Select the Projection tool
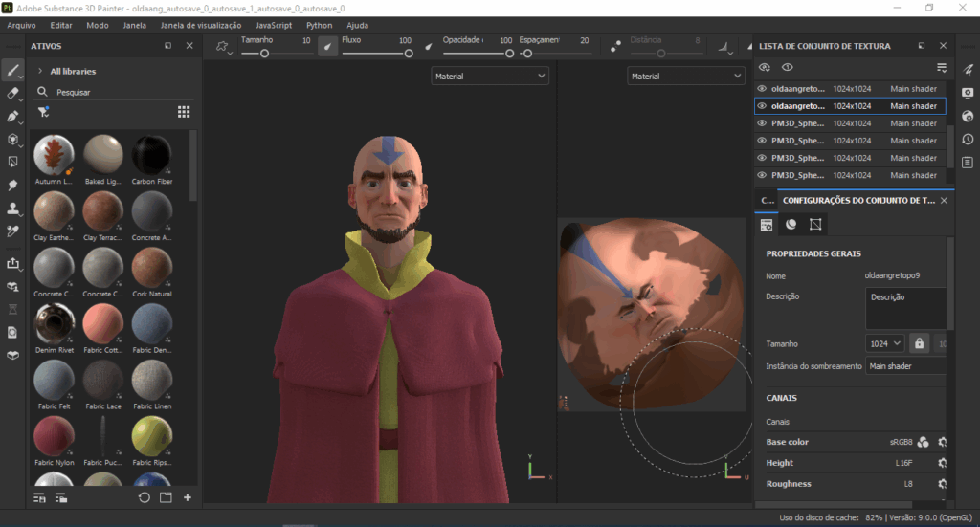The image size is (980, 527). (12, 116)
